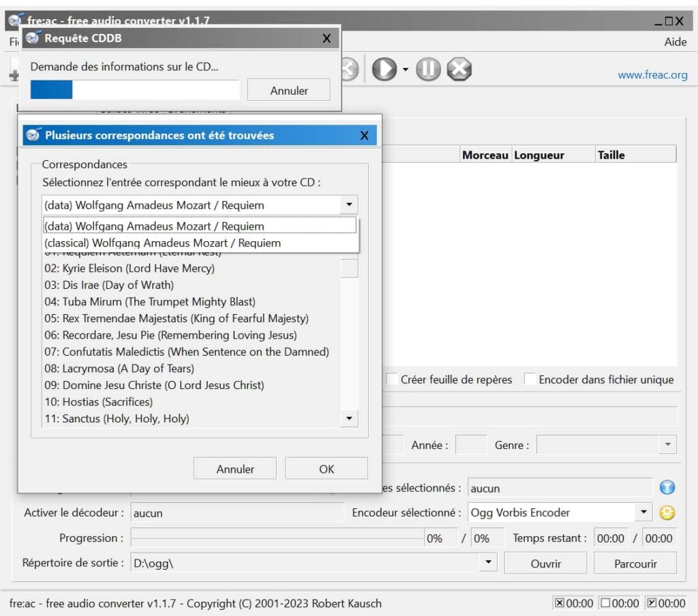Select track 10: Hostias (Sacrifices)
The width and height of the screenshot is (698, 616).
tap(192, 402)
